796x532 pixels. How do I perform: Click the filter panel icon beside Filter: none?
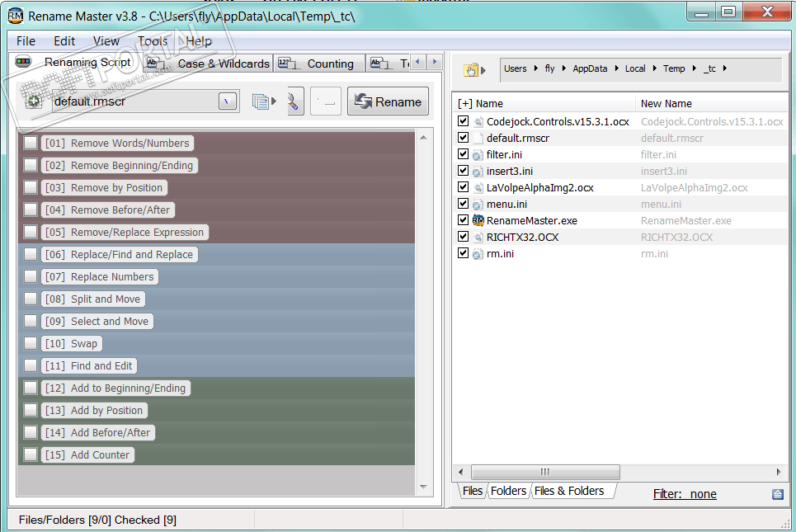click(x=778, y=494)
